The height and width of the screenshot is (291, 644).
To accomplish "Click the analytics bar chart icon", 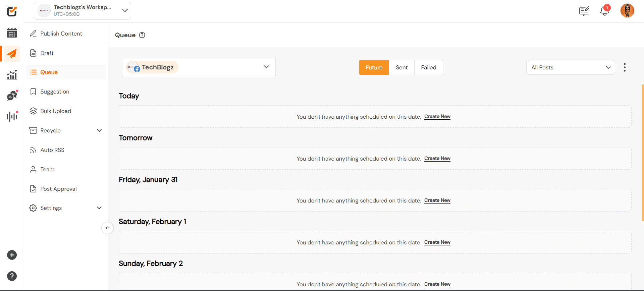I will coord(12,75).
